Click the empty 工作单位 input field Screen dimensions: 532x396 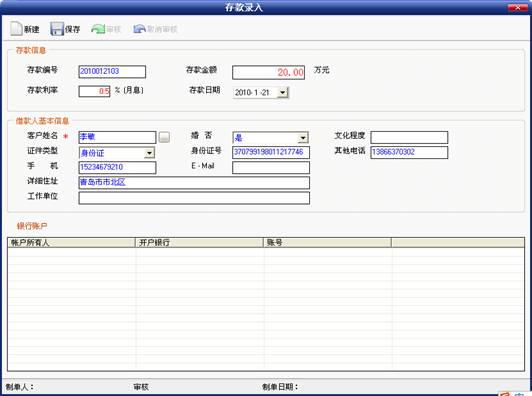(x=194, y=198)
